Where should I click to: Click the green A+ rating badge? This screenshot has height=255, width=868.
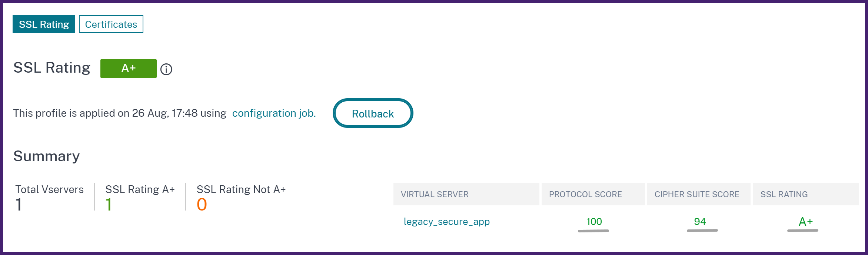click(x=129, y=69)
